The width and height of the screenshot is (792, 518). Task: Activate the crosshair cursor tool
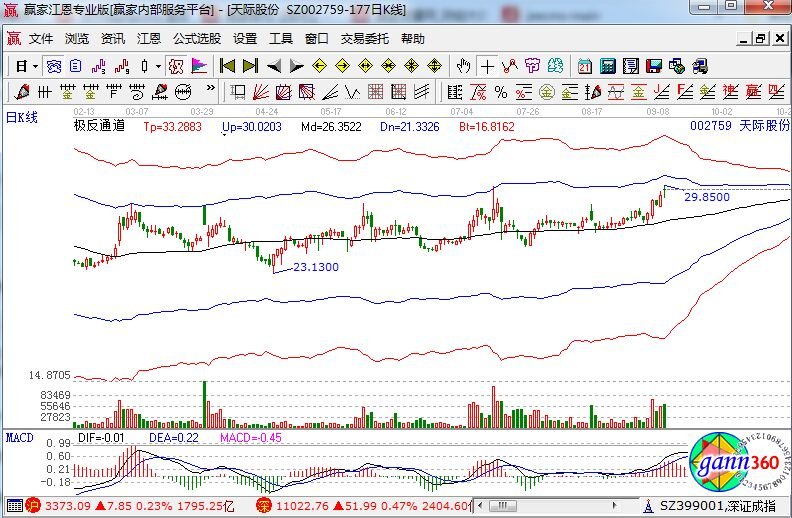(x=487, y=66)
